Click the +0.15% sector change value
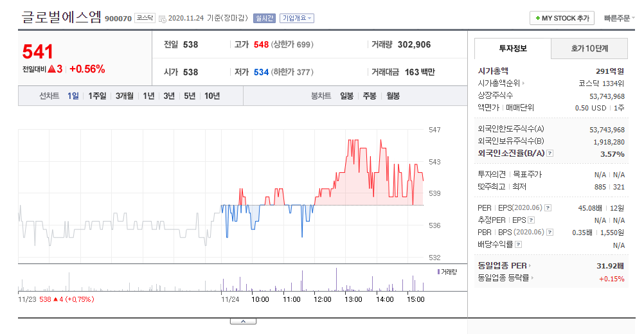The image size is (644, 334). (x=612, y=279)
